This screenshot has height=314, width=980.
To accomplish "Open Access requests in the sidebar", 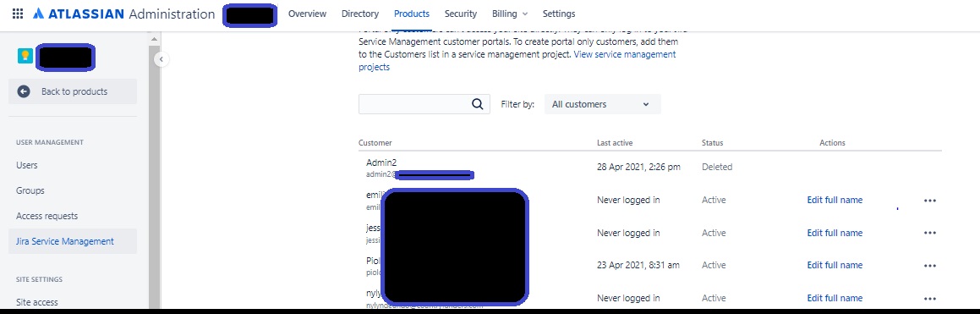I will coord(47,216).
